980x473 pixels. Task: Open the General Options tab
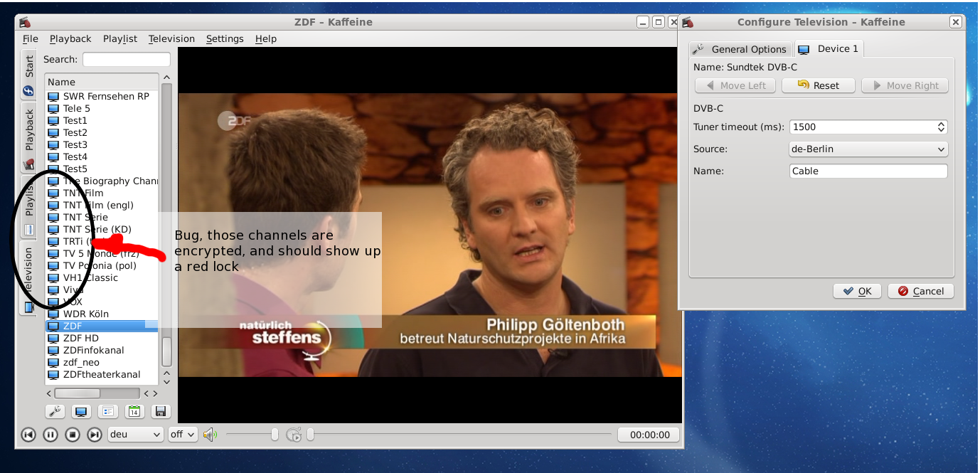740,49
